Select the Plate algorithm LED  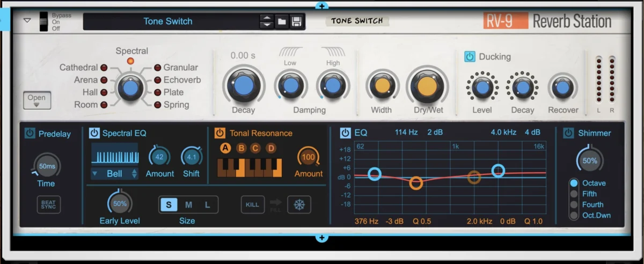tap(158, 93)
